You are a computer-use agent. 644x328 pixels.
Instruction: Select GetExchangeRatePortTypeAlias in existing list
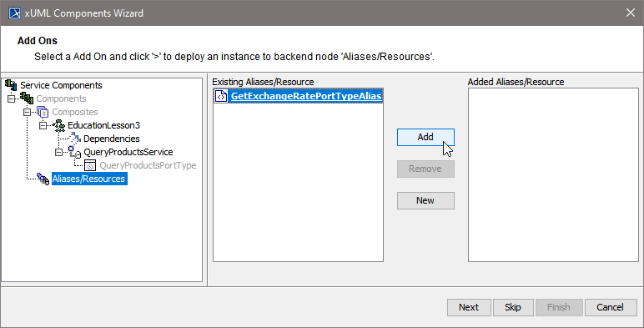click(x=306, y=96)
